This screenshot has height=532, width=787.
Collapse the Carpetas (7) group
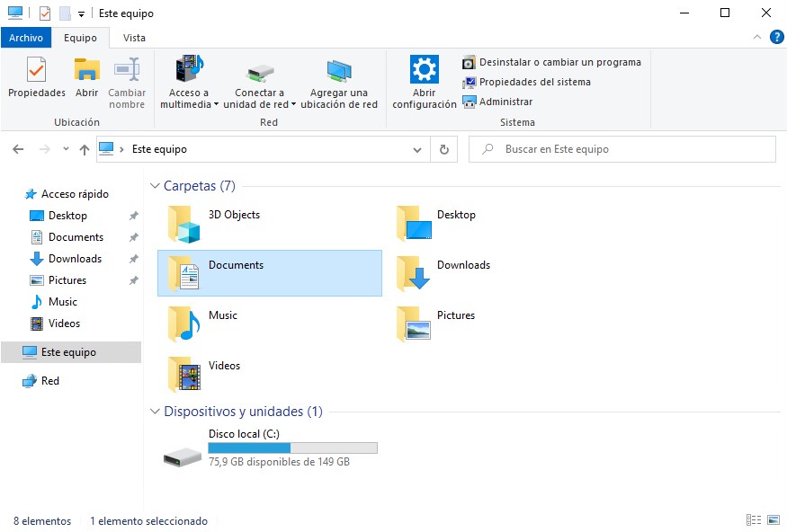pos(154,186)
